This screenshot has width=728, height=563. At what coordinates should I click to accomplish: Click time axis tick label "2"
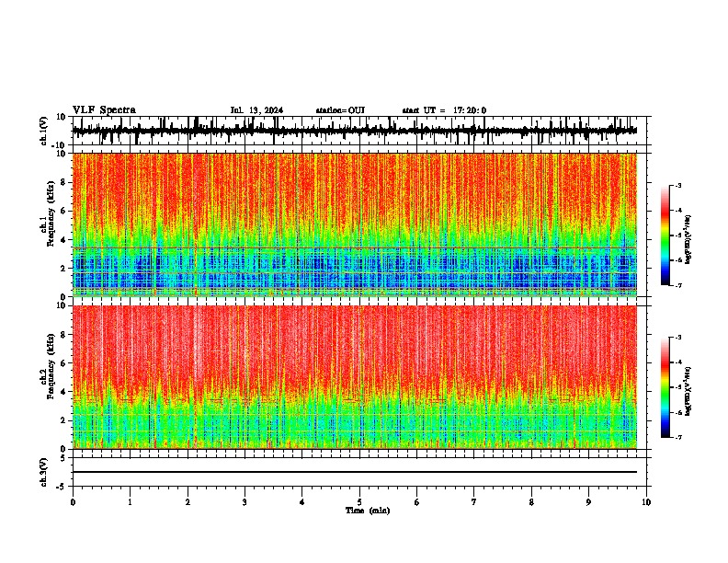coord(188,502)
